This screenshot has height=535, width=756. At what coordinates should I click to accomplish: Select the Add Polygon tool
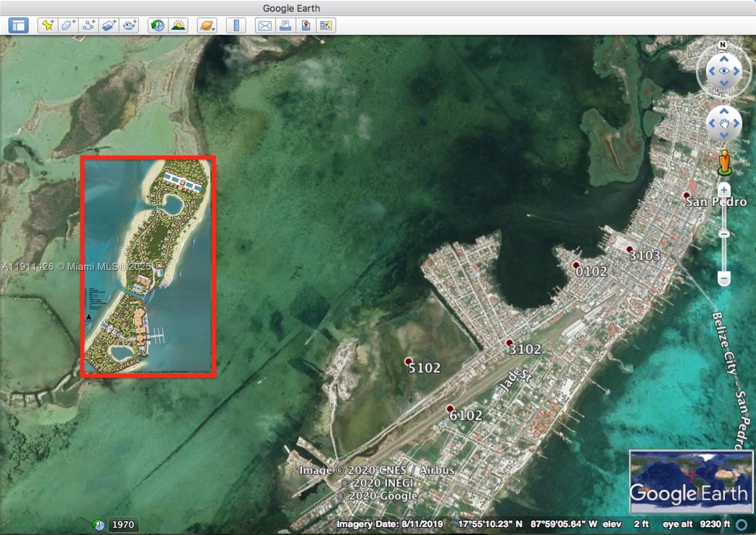[67, 26]
